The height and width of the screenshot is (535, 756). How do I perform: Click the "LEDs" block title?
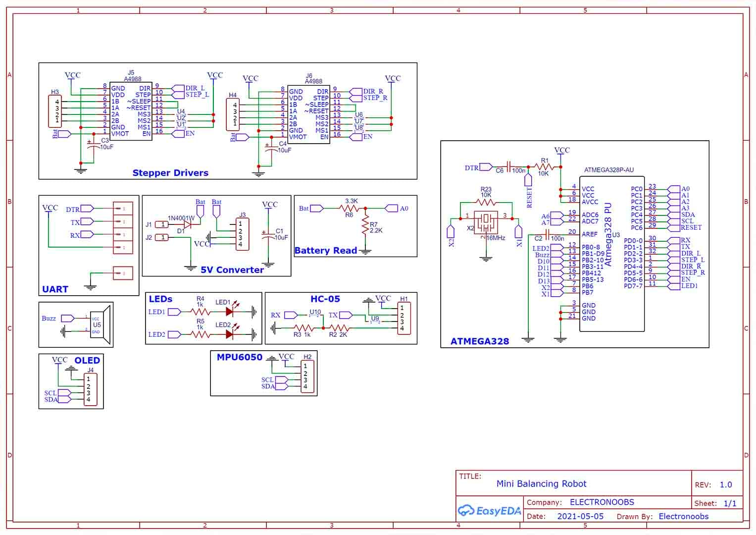tap(160, 299)
